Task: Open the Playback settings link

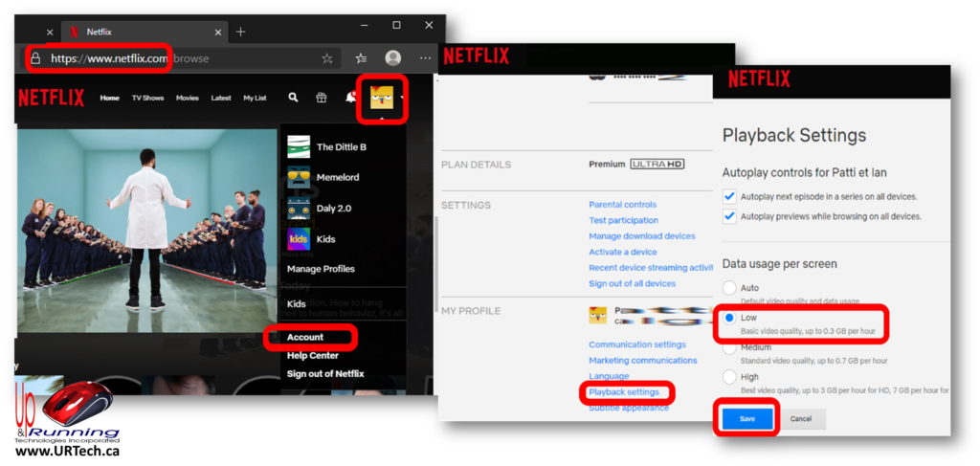Action: pos(623,392)
